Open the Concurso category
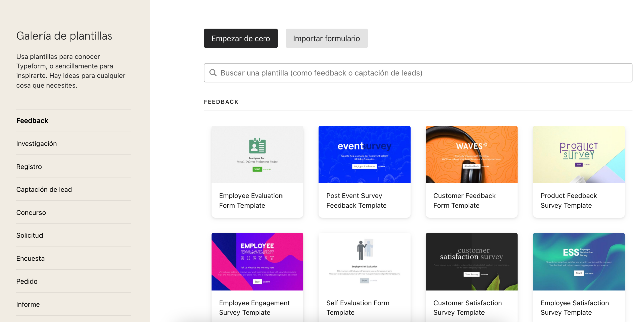This screenshot has height=322, width=644. [x=31, y=212]
